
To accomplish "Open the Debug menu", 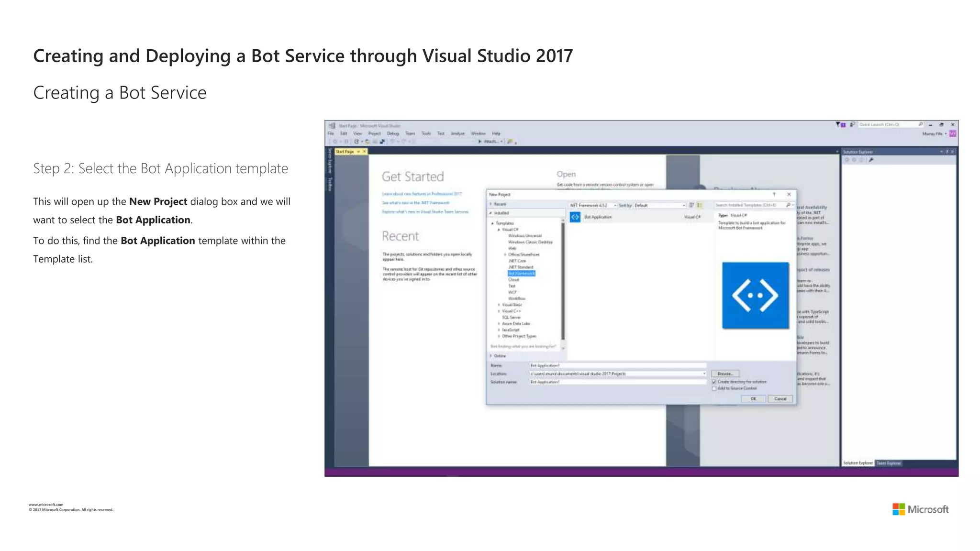I will click(393, 133).
